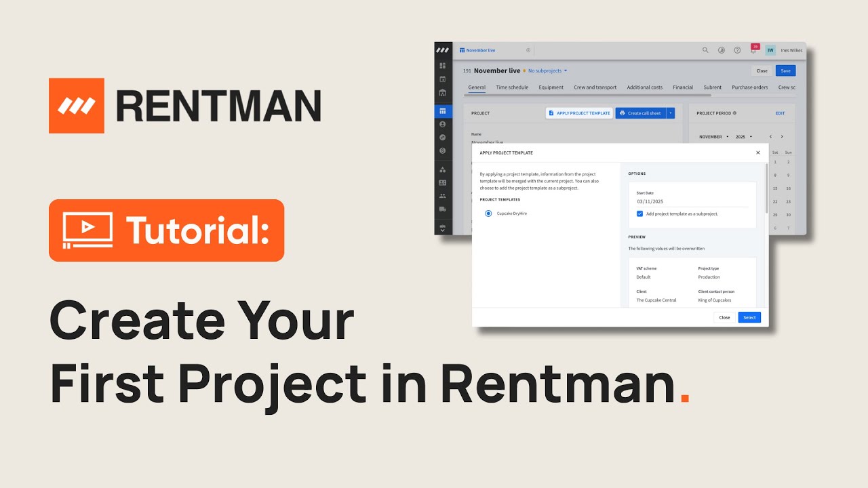Select the Cupcake DryHire radio button
Screen dimensions: 868x488
point(488,213)
